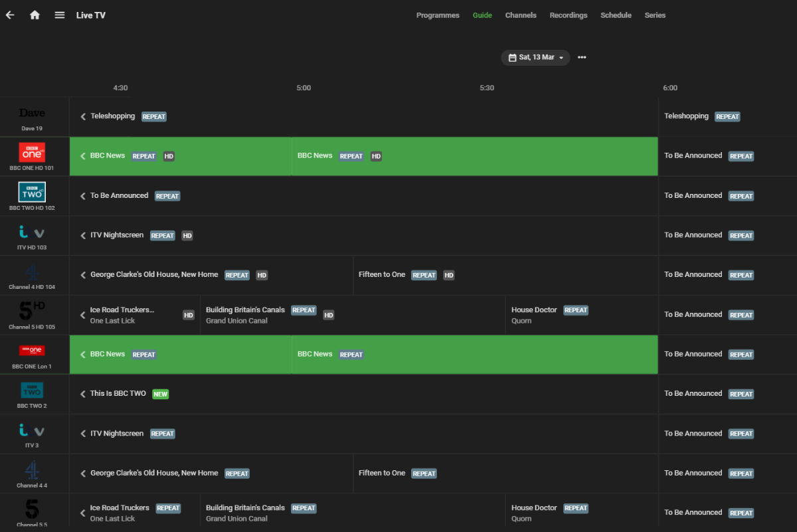
Task: Open ITV Nightscreen on ITV HD 103
Action: pos(364,236)
